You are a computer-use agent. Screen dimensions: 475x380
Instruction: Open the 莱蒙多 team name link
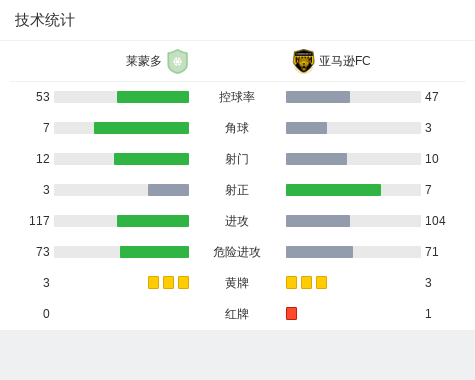pyautogui.click(x=144, y=61)
